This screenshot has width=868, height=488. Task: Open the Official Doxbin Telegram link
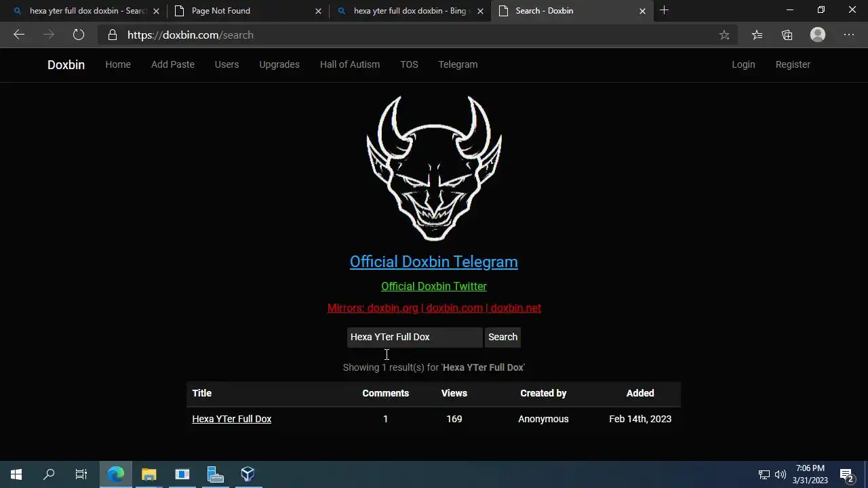(x=434, y=262)
